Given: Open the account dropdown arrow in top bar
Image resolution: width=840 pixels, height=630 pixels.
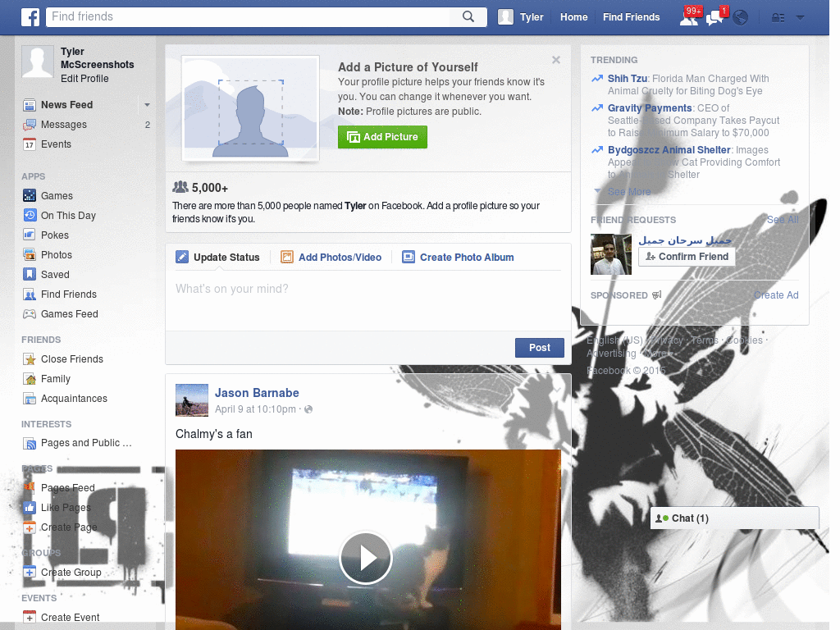Looking at the screenshot, I should [x=801, y=18].
